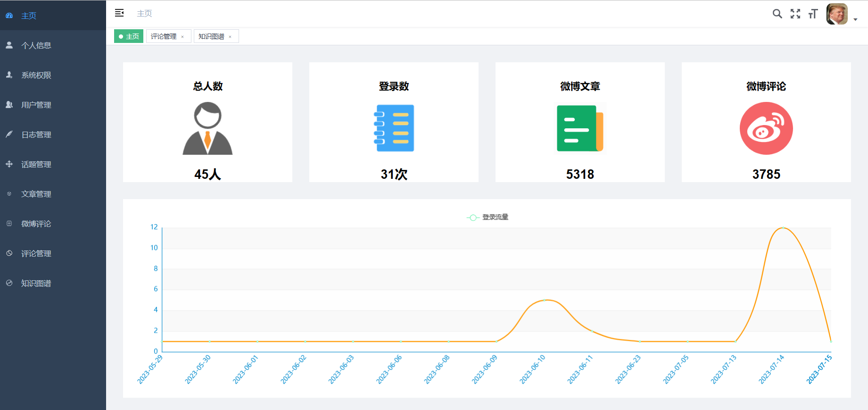Click the 总人数 card title
This screenshot has height=410, width=868.
pyautogui.click(x=207, y=86)
